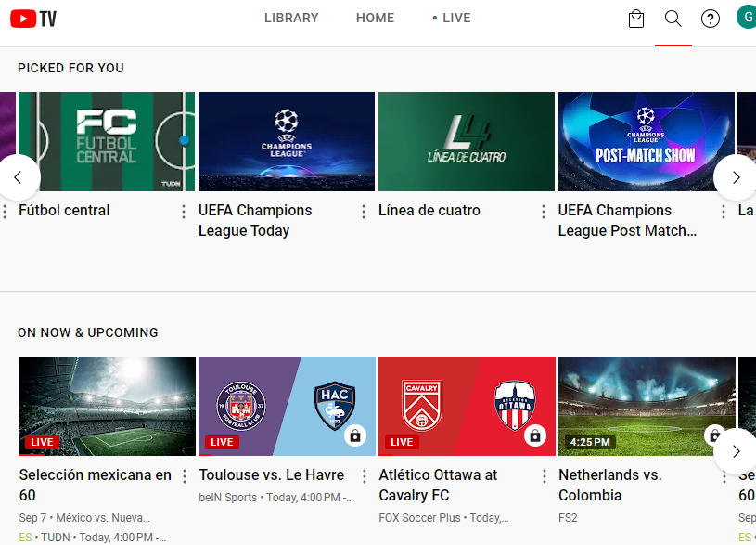The width and height of the screenshot is (756, 545).
Task: Open the help question mark icon
Action: click(x=711, y=19)
